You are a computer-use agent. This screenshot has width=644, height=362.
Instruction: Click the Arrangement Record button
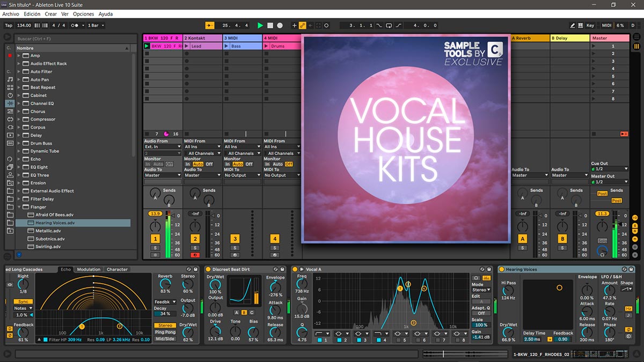280,25
